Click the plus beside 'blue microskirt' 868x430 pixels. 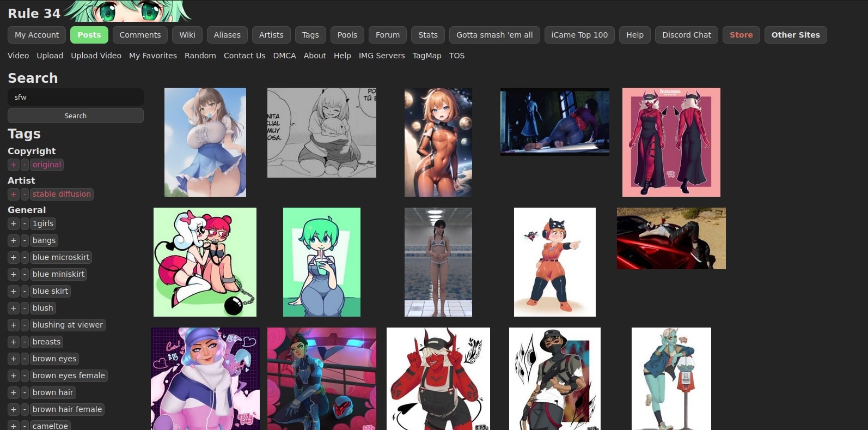14,257
